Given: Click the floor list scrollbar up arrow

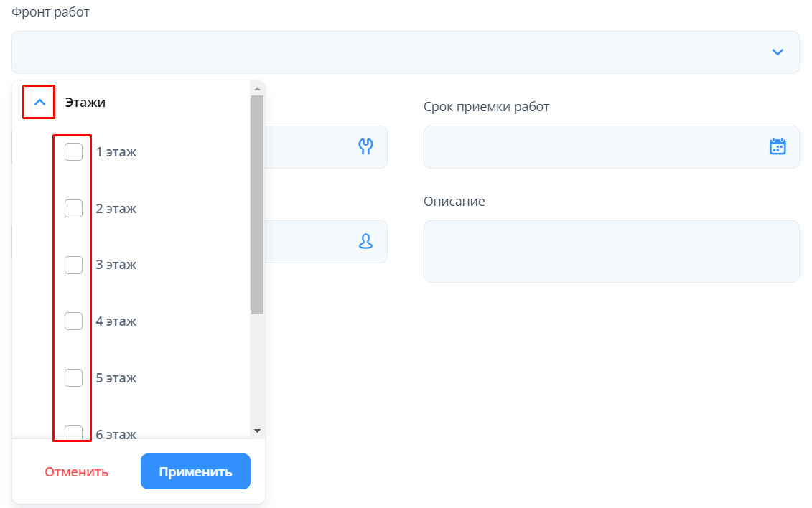Looking at the screenshot, I should [x=257, y=88].
